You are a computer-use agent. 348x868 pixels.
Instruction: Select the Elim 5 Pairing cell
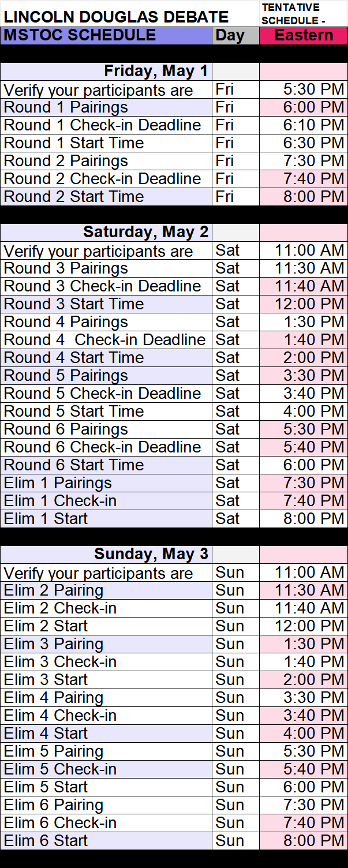click(x=106, y=751)
